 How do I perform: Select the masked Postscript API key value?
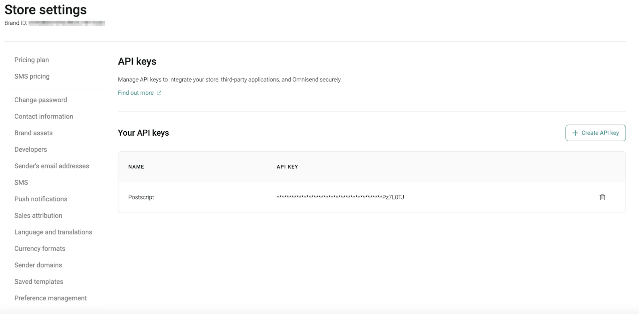[340, 197]
